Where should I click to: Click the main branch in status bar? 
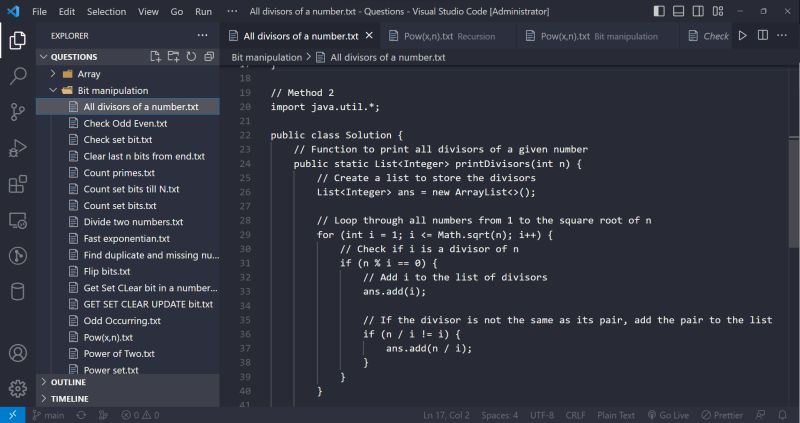(x=48, y=415)
